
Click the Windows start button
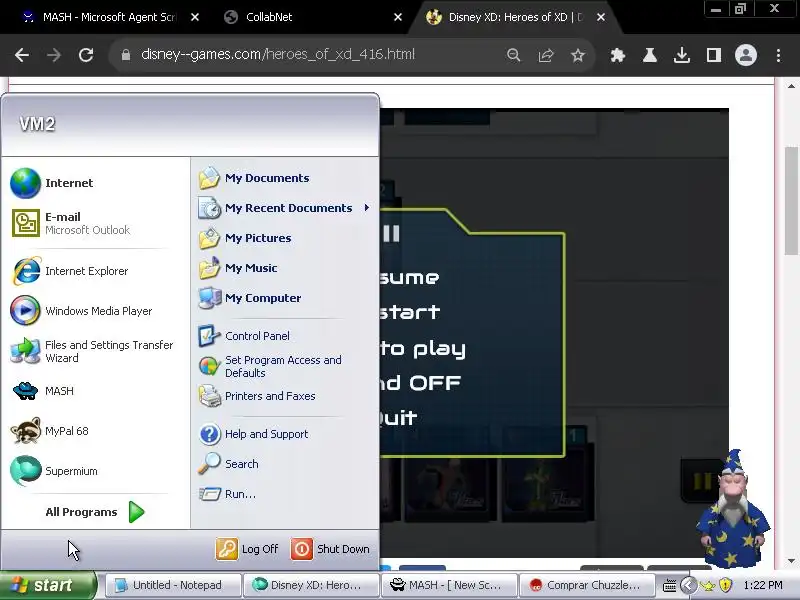tap(47, 585)
